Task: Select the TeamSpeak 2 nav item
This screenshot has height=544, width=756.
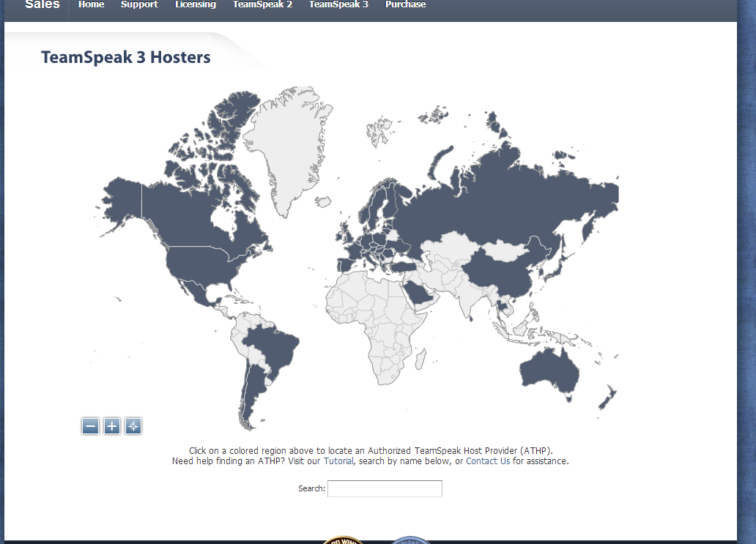Action: click(262, 4)
